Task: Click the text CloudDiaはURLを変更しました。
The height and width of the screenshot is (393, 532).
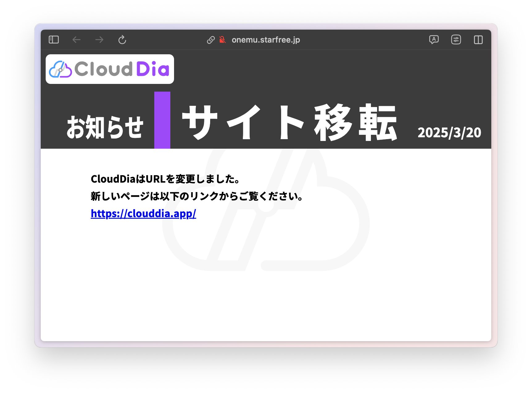Action: (165, 179)
